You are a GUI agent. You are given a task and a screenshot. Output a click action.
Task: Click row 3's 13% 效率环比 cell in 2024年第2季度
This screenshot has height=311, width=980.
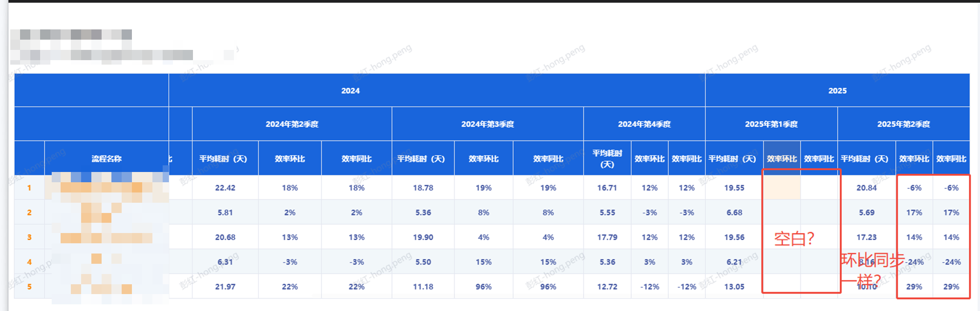(x=290, y=237)
